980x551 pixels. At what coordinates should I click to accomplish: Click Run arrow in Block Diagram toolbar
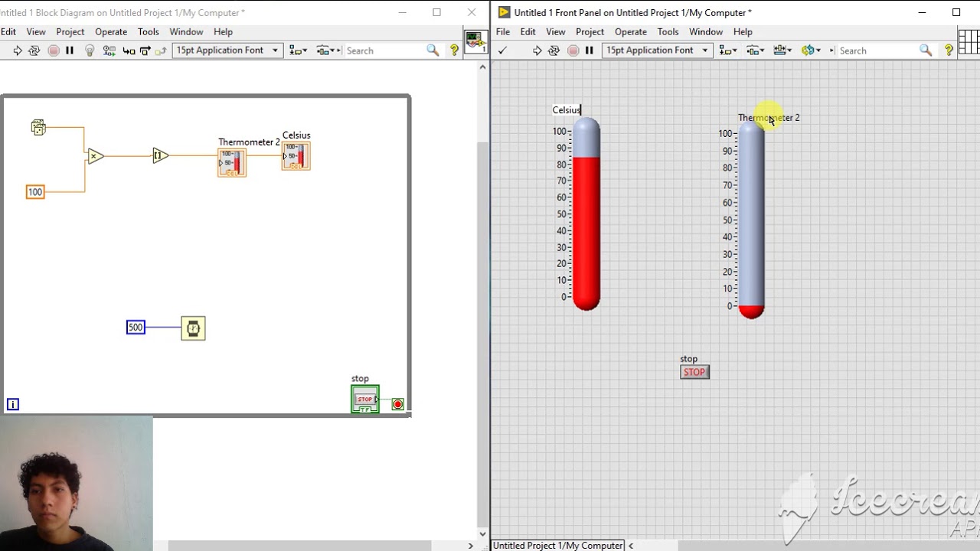[17, 51]
